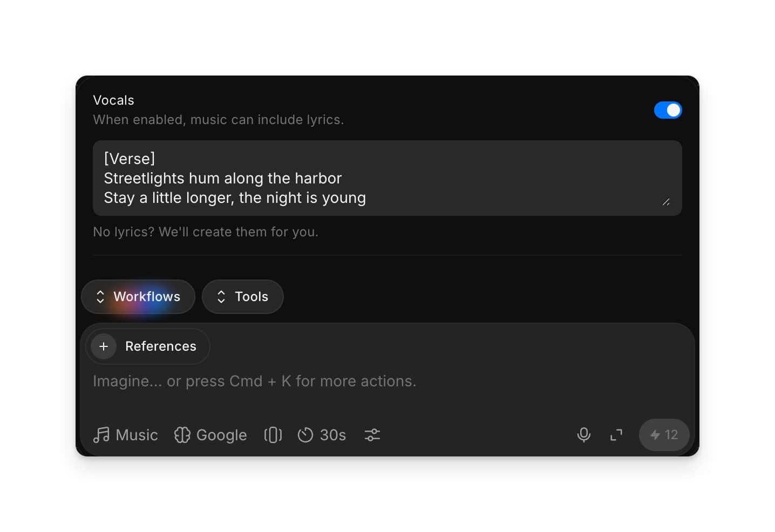Click the bracketed rectangle format icon
Viewport: 775px width, 532px height.
273,435
